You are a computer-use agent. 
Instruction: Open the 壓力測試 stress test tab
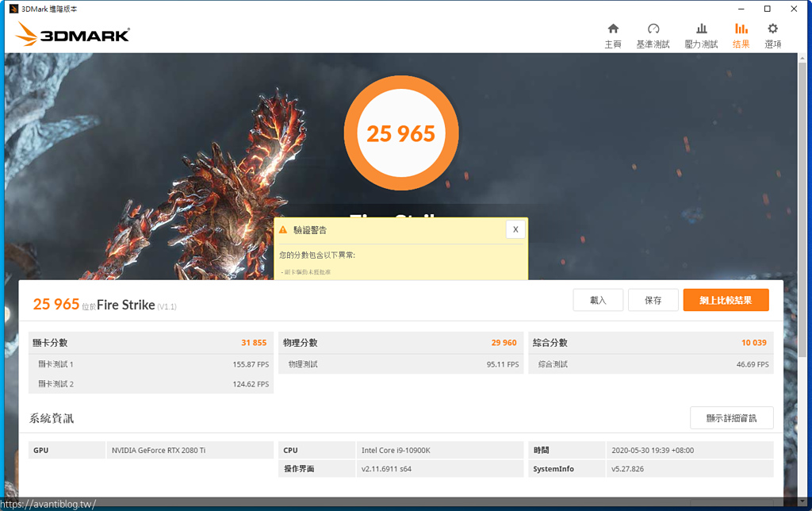(701, 36)
